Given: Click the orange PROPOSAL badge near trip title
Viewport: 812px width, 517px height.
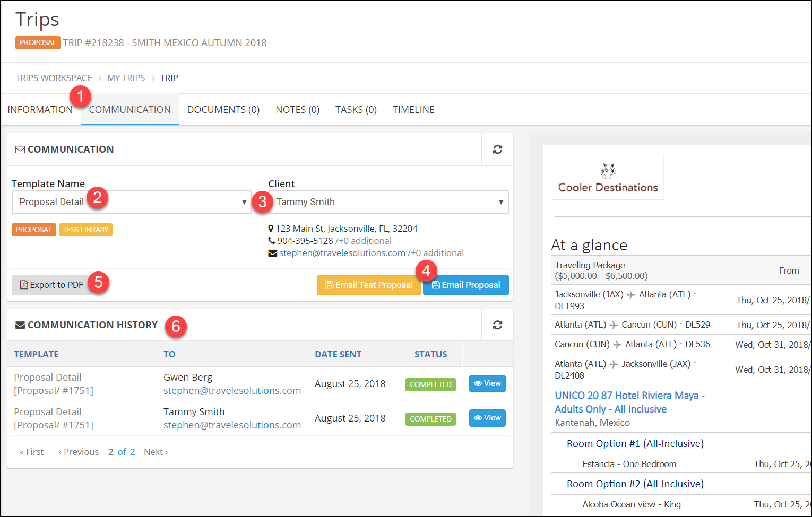Looking at the screenshot, I should coord(38,42).
